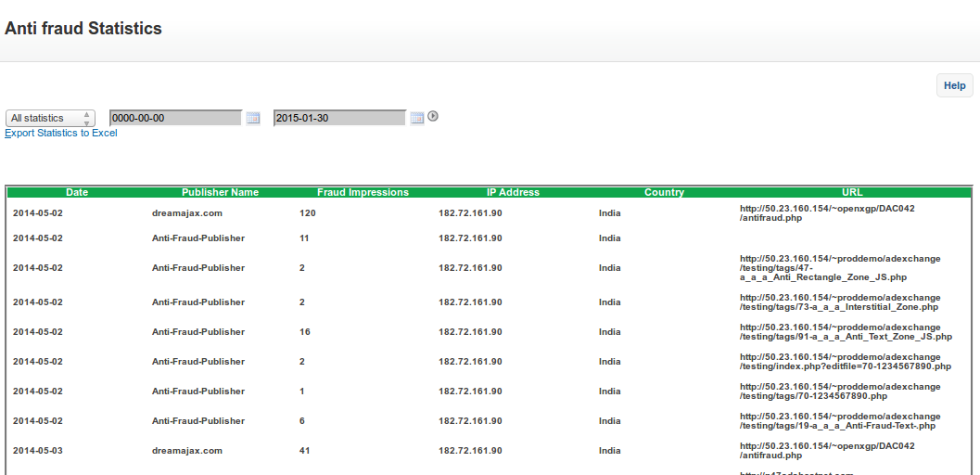This screenshot has width=980, height=475.
Task: Expand the All statistics dropdown
Action: pos(50,119)
